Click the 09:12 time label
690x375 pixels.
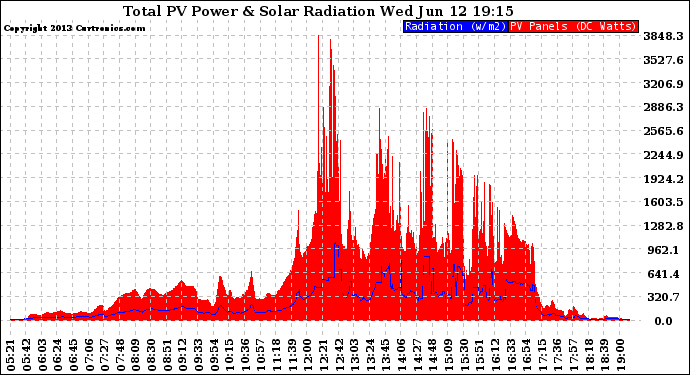point(183,355)
